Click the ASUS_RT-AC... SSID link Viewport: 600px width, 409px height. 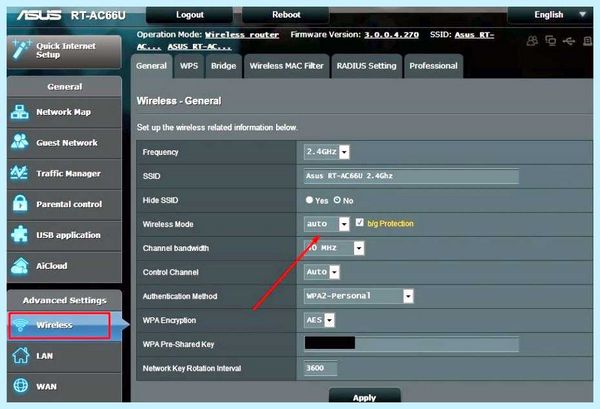199,47
